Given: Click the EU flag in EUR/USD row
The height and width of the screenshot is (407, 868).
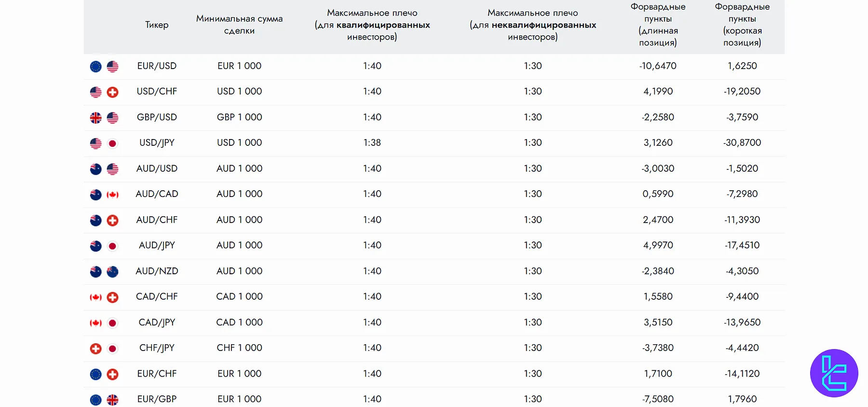Looking at the screenshot, I should 96,67.
